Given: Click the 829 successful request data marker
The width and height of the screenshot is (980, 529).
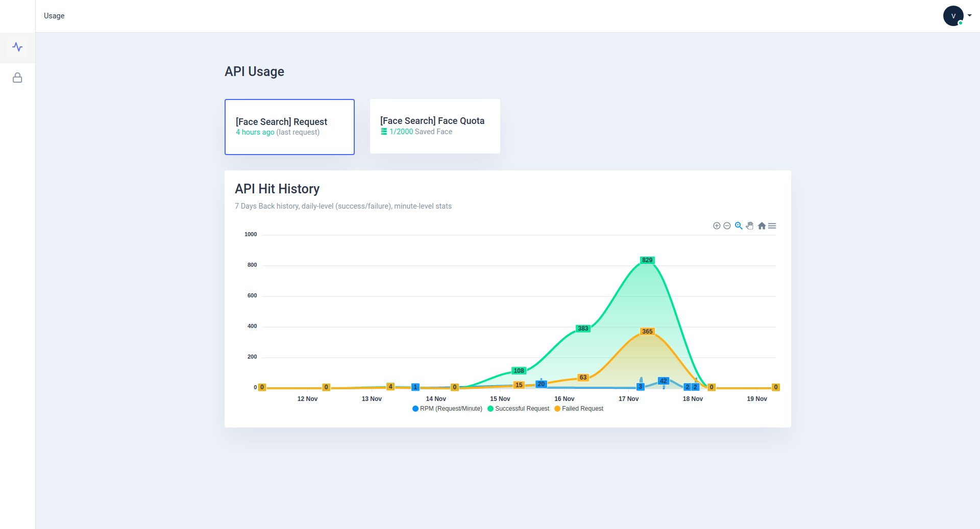Looking at the screenshot, I should [x=647, y=260].
